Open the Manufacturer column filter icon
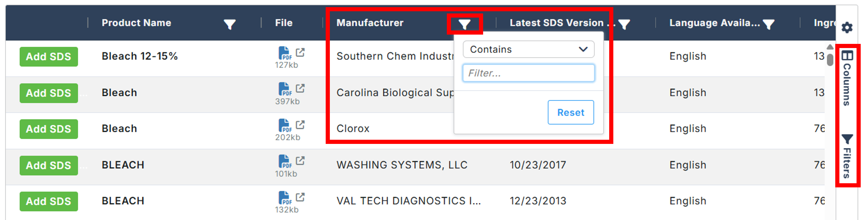The image size is (868, 220). [464, 24]
